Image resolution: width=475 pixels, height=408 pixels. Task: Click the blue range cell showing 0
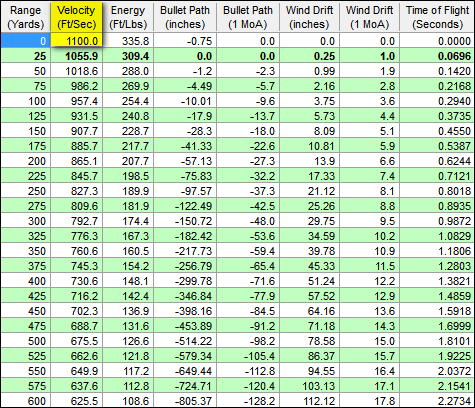[x=25, y=41]
